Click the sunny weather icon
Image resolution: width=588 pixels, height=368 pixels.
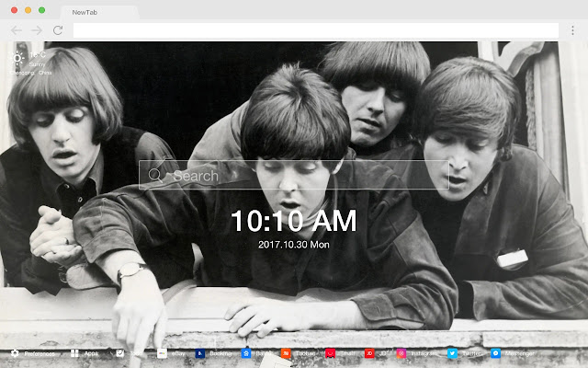point(17,58)
